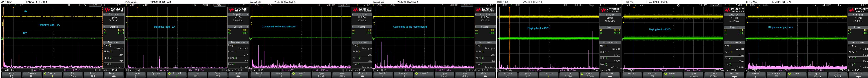The height and width of the screenshot is (78, 868).
Task: Click the Keysight logo in the 18:10:07 capture
Action: (734, 10)
